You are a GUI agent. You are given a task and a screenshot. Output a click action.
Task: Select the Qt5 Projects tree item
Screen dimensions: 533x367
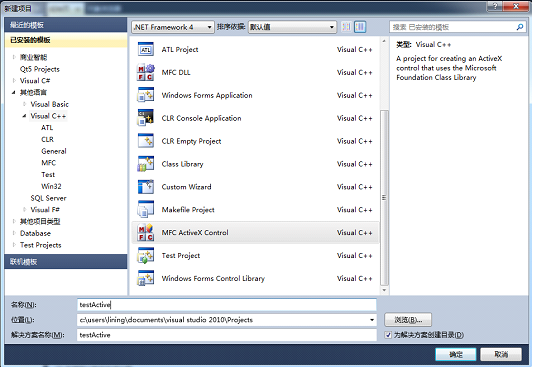(x=40, y=69)
